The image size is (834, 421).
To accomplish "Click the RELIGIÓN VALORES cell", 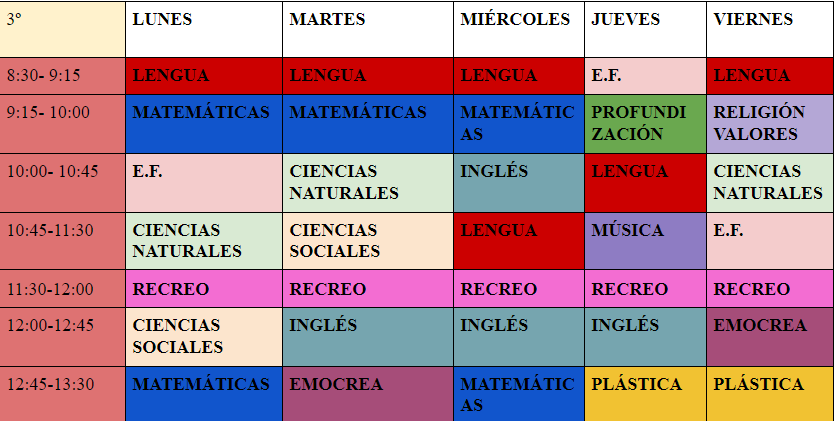I will click(x=770, y=123).
